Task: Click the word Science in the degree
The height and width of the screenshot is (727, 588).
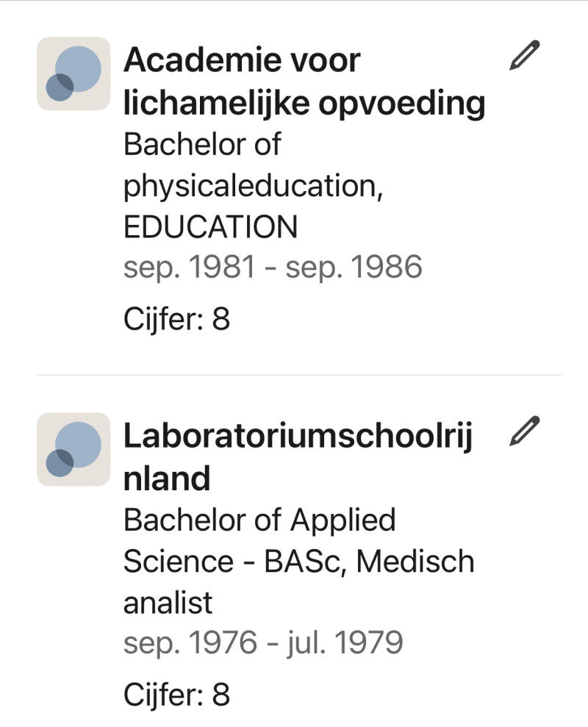Action: (176, 562)
